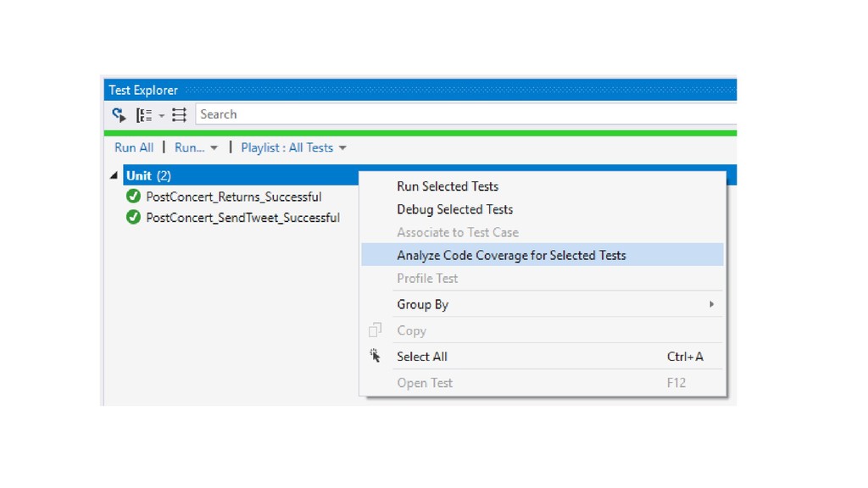Click the Select All cursor icon
This screenshot has width=868, height=488.
pyautogui.click(x=375, y=356)
